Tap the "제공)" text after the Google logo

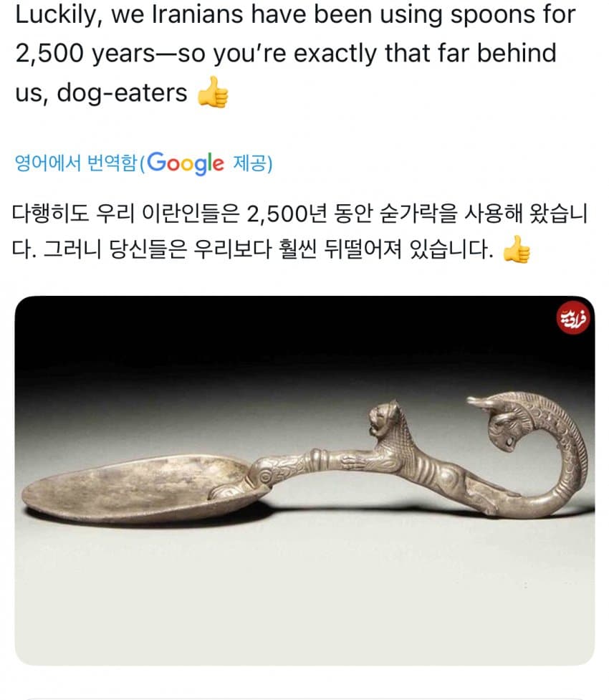click(x=253, y=163)
